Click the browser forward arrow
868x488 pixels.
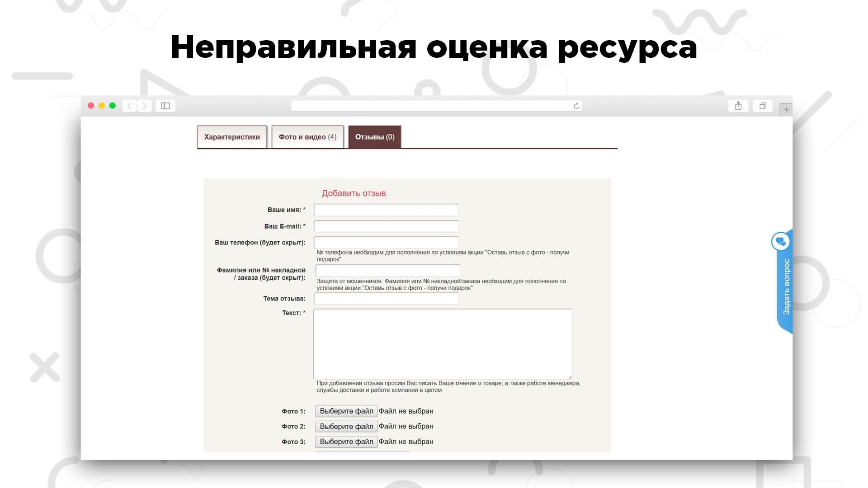(145, 106)
